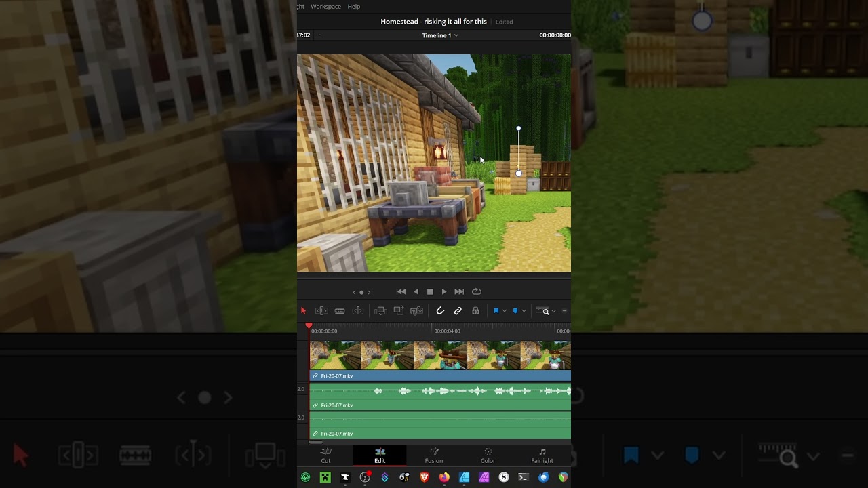Viewport: 868px width, 488px height.
Task: Play the timeline forward
Action: [x=444, y=291]
